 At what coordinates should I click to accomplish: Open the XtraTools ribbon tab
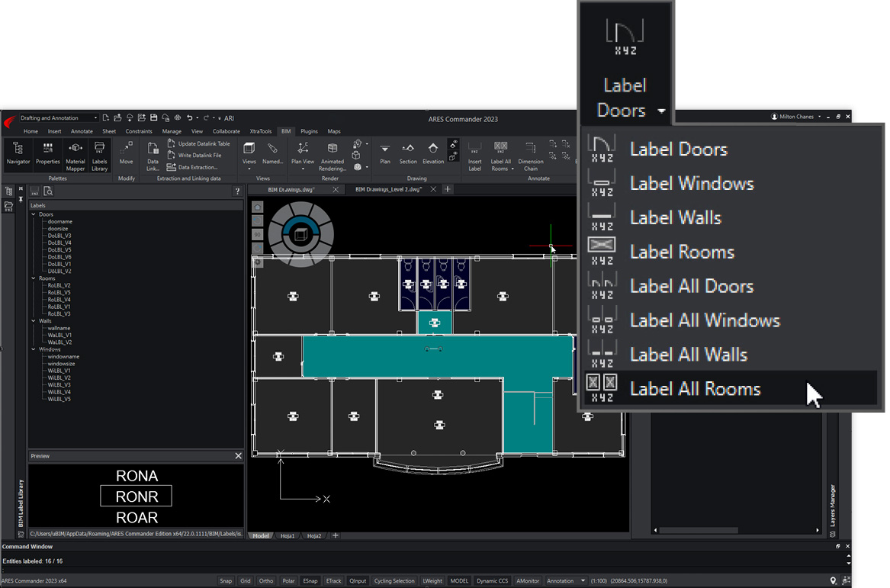tap(261, 131)
